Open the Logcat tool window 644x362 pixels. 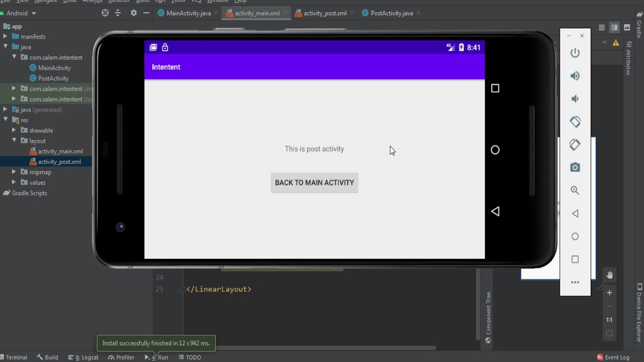[83, 357]
